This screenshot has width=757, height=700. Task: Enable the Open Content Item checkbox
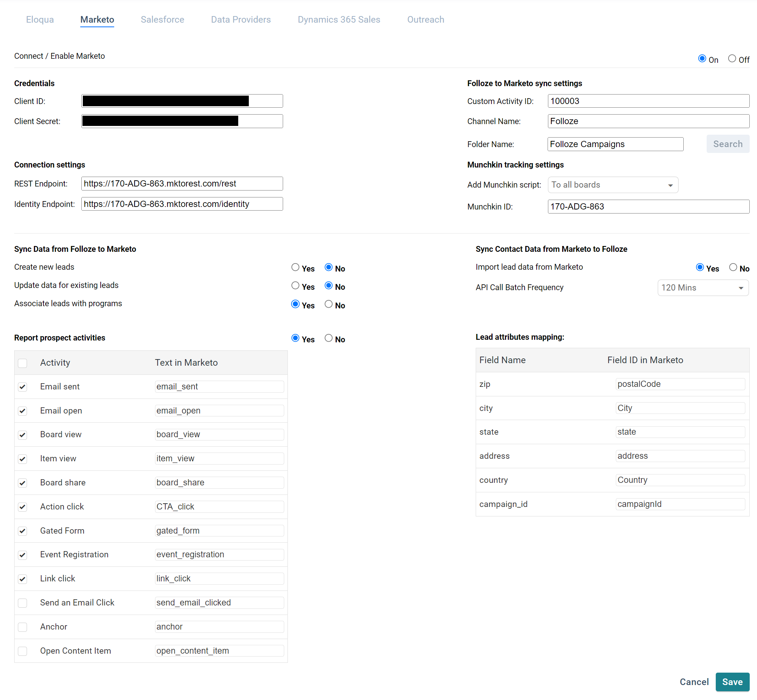[x=22, y=651]
